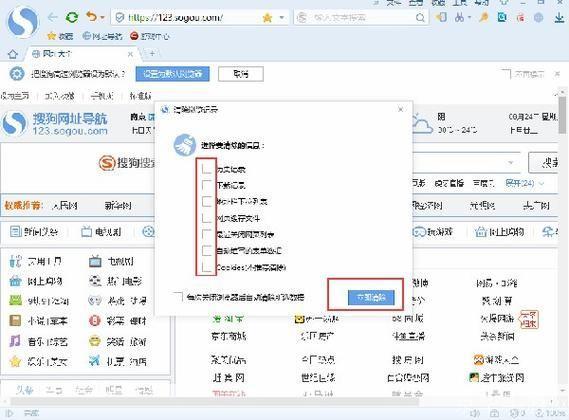
Task: Tick the 不再提示 checkbox
Action: 506,74
